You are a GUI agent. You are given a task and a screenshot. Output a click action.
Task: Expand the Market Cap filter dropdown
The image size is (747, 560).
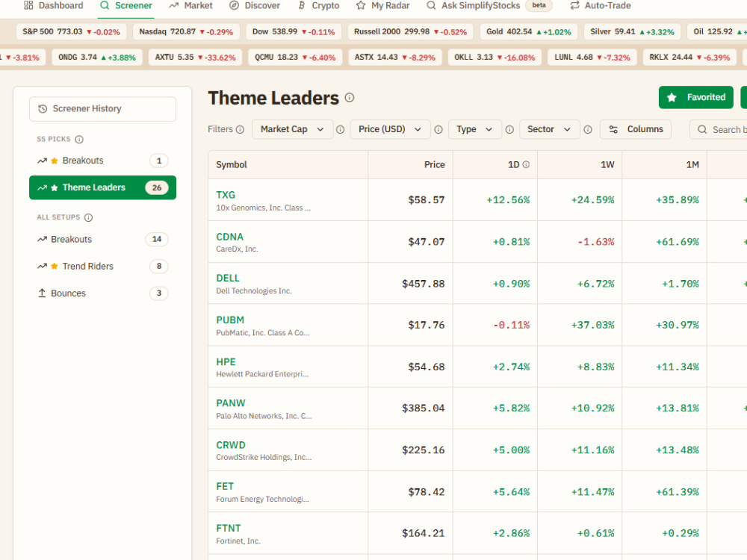(292, 129)
